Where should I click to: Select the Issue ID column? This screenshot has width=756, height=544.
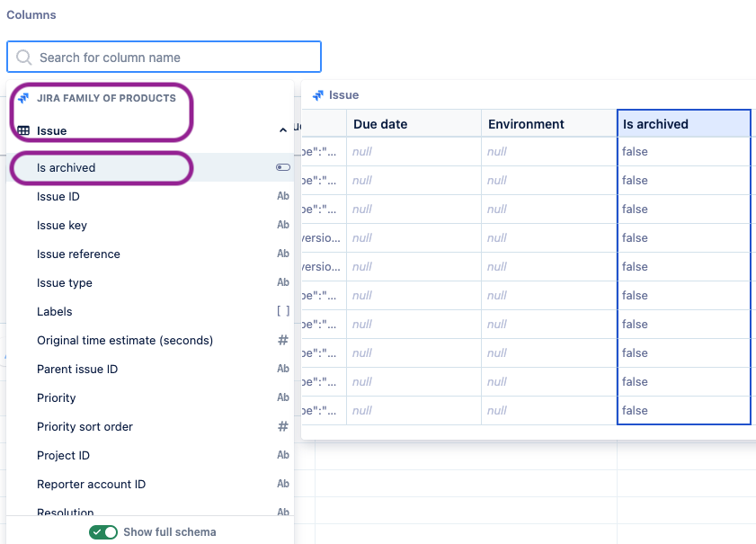(150, 196)
